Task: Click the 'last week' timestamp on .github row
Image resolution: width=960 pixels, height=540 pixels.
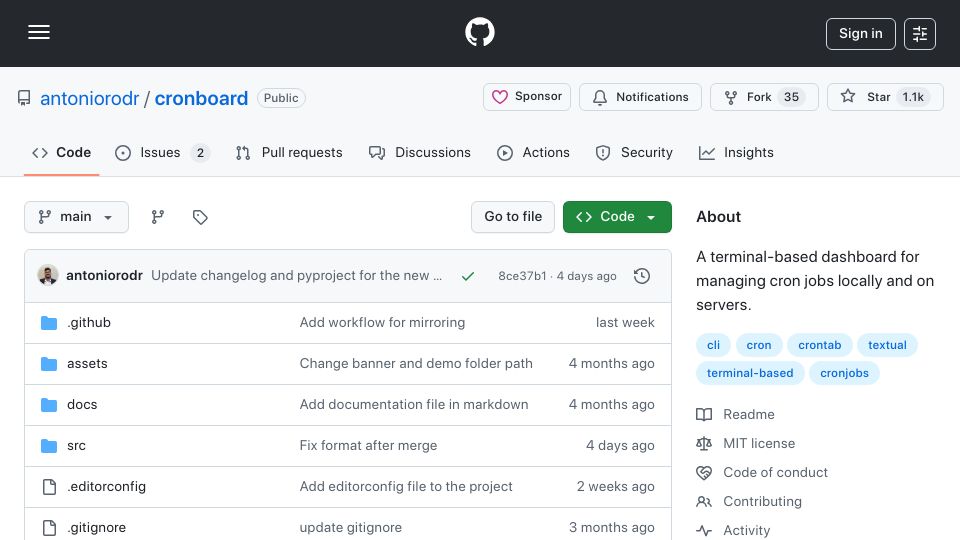Action: 624,323
